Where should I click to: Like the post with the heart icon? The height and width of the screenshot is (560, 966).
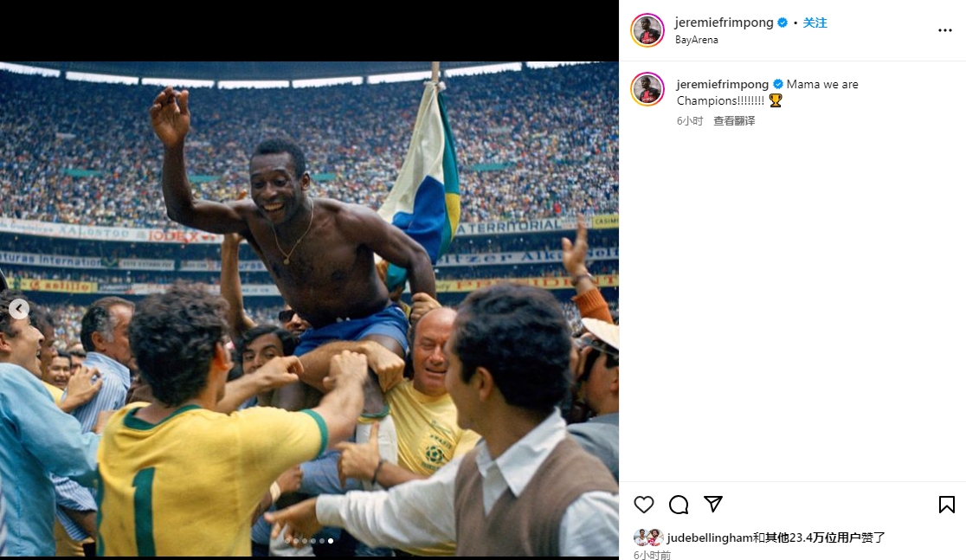[x=644, y=505]
